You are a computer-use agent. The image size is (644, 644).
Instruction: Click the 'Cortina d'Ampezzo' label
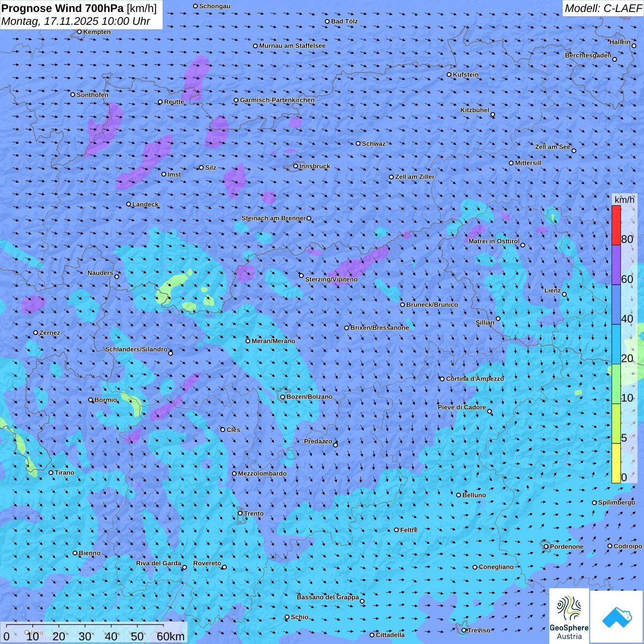(x=475, y=379)
